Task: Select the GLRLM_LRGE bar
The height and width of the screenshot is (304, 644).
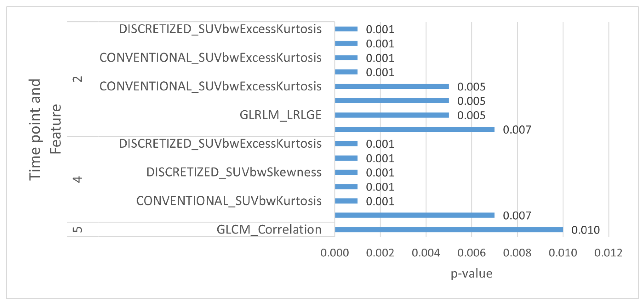Action: [x=392, y=115]
